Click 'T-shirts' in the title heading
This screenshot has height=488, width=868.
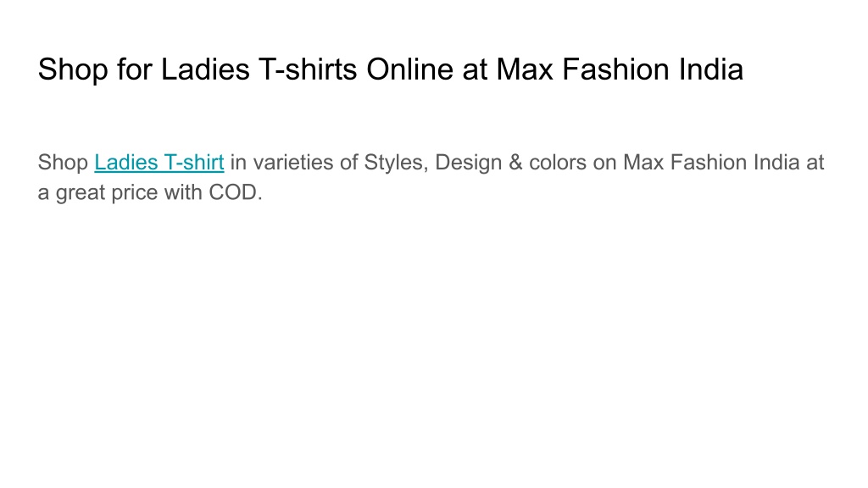click(308, 69)
